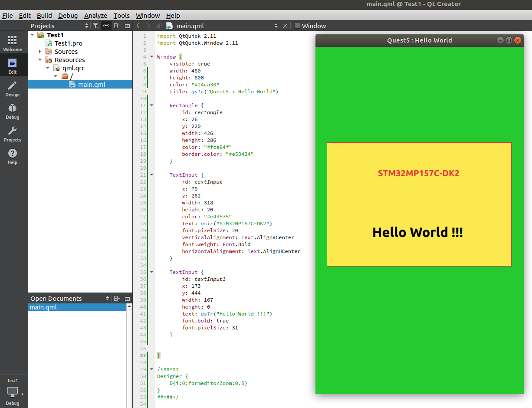
Task: Select Test1.pro in the project tree
Action: click(69, 43)
